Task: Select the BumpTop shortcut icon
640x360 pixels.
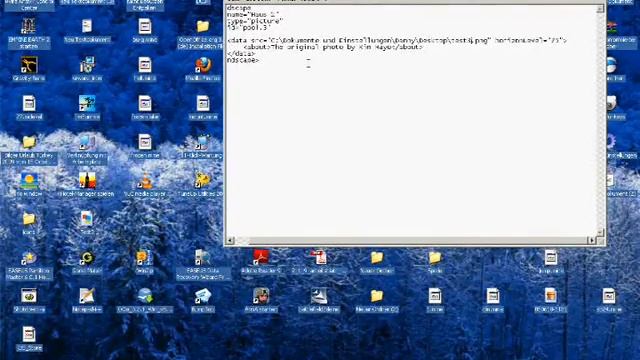Action: 203,296
